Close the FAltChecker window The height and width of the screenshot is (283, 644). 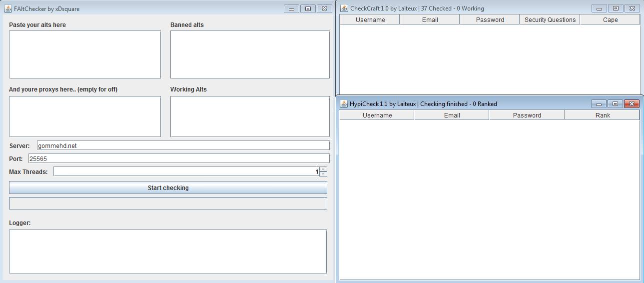[x=324, y=8]
